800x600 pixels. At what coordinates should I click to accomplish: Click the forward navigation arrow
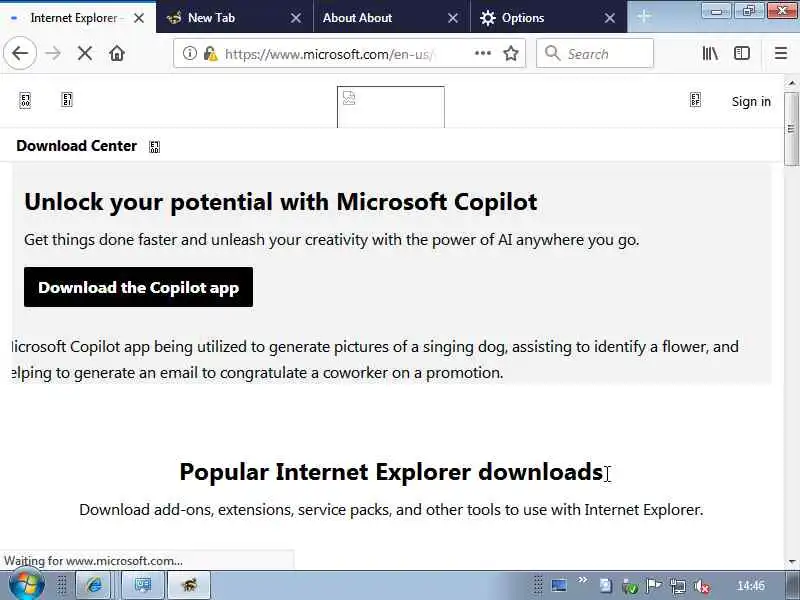[x=53, y=53]
